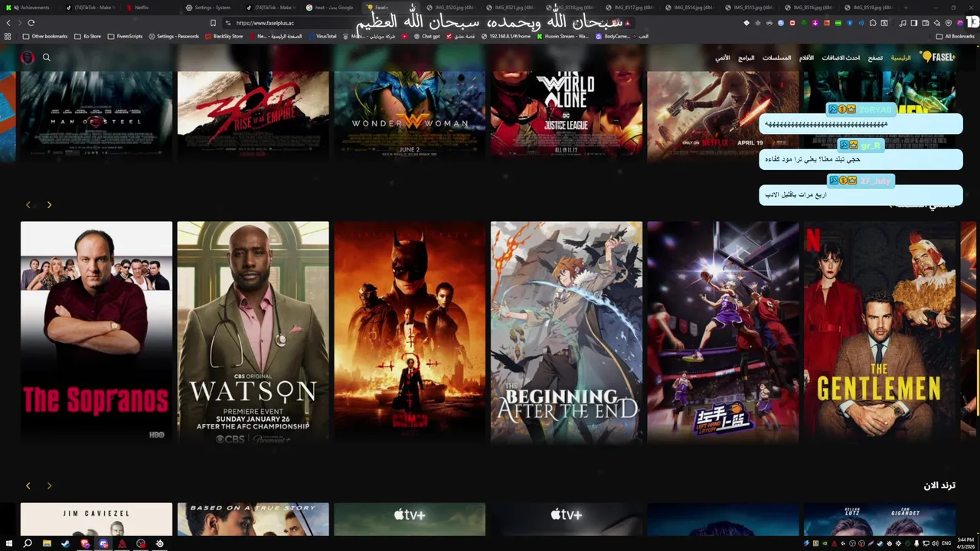980x551 pixels.
Task: Click the FASEL site logo
Action: (x=938, y=57)
